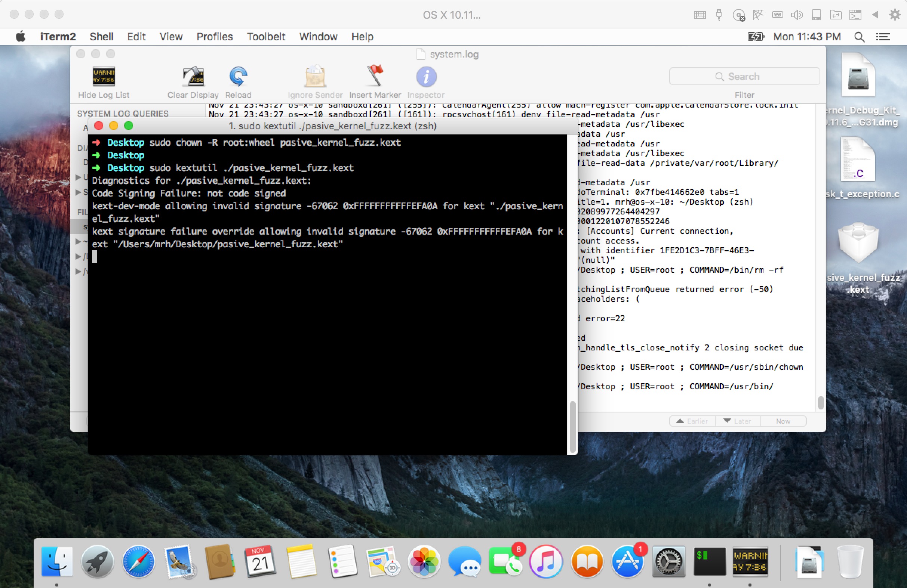Open the Inspector info icon
This screenshot has height=588, width=907.
point(426,77)
